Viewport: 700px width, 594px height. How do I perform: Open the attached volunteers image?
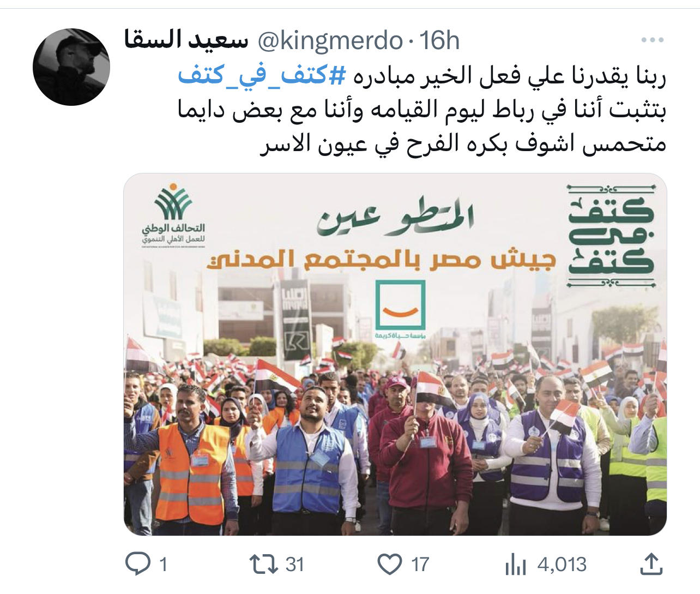395,355
